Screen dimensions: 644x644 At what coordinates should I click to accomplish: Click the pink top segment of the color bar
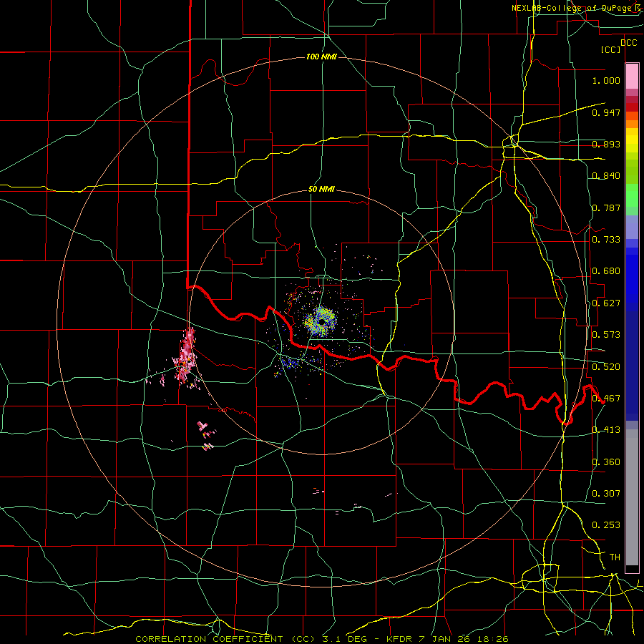point(632,77)
